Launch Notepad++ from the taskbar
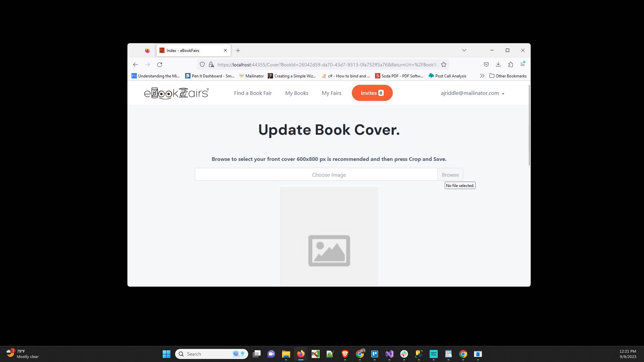This screenshot has width=644, height=362. [x=330, y=354]
